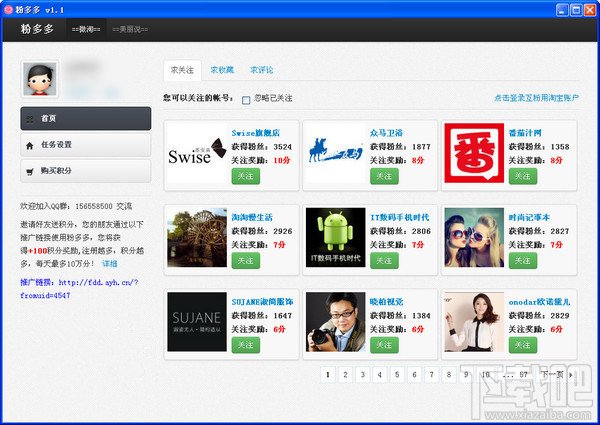Open the ==美丽说== top menu
Screen dimensions: 600x425
[x=130, y=29]
